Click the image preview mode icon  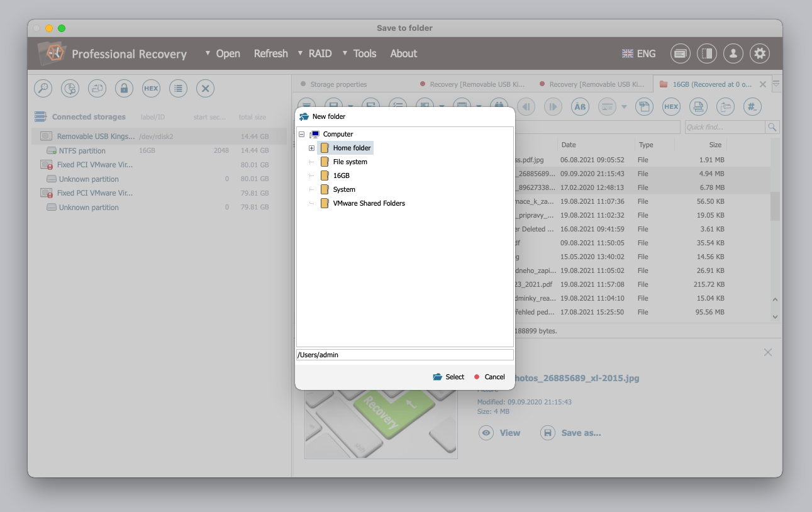(x=607, y=107)
